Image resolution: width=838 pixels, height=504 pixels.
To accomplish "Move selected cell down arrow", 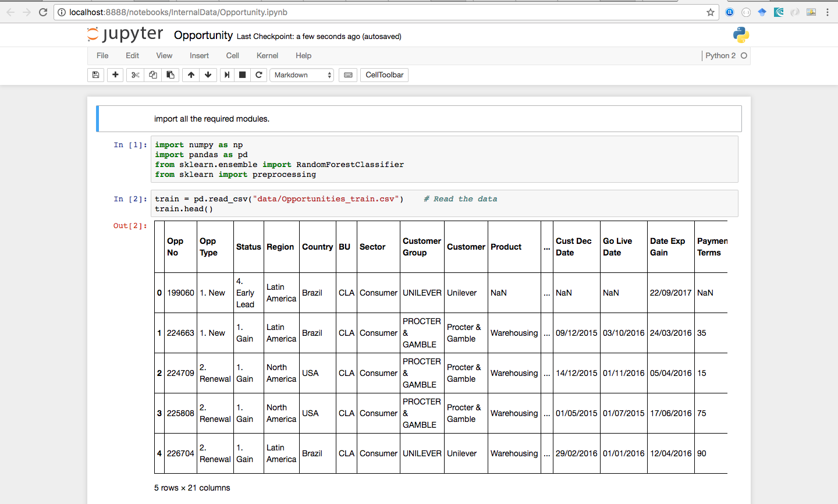I will pyautogui.click(x=208, y=75).
